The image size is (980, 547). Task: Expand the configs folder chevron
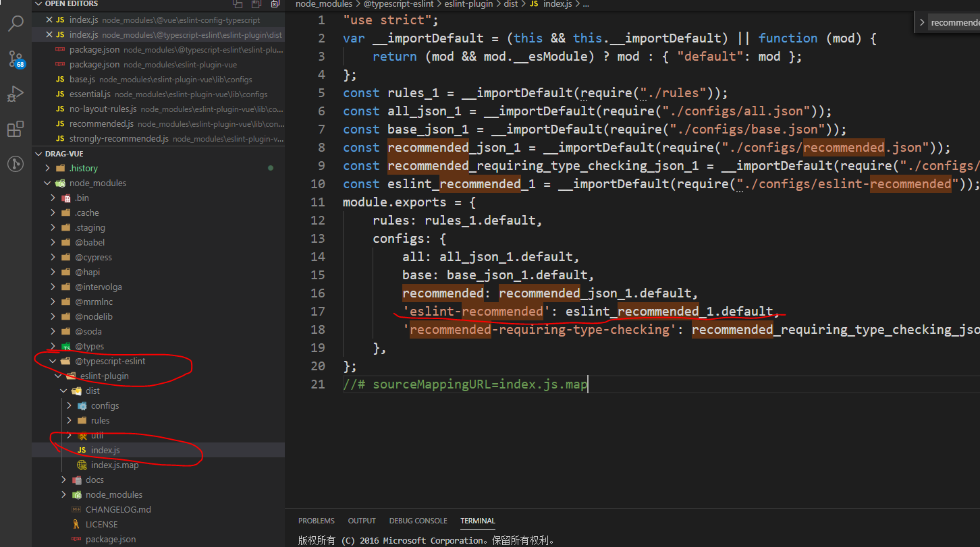point(70,405)
